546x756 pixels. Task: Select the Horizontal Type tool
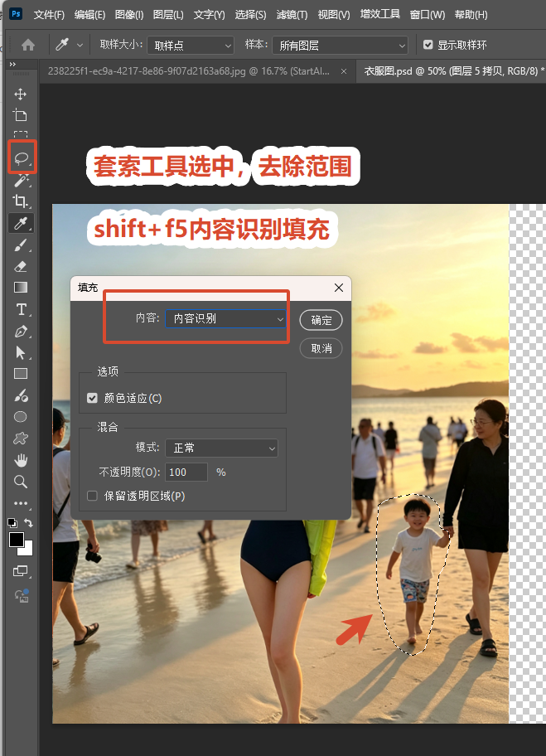pyautogui.click(x=22, y=309)
